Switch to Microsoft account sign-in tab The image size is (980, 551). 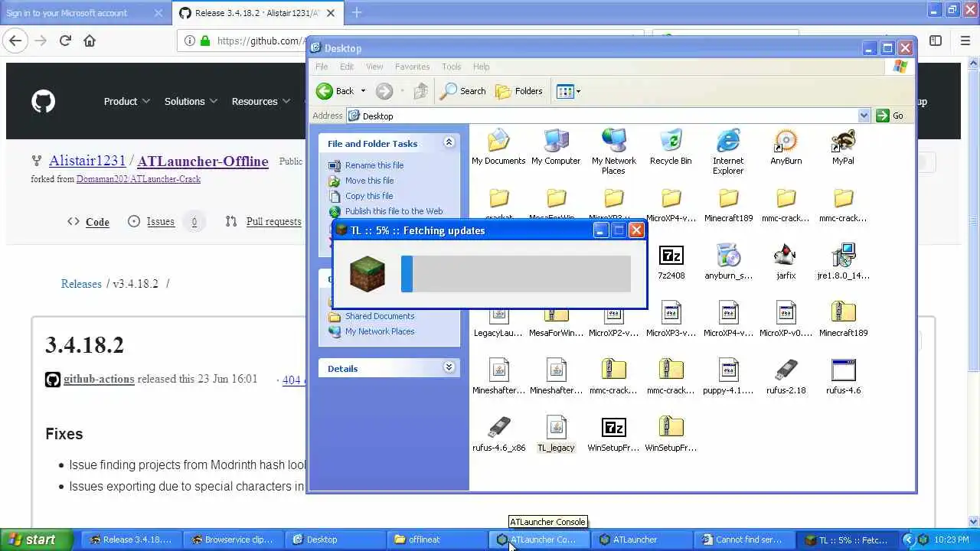click(x=84, y=13)
